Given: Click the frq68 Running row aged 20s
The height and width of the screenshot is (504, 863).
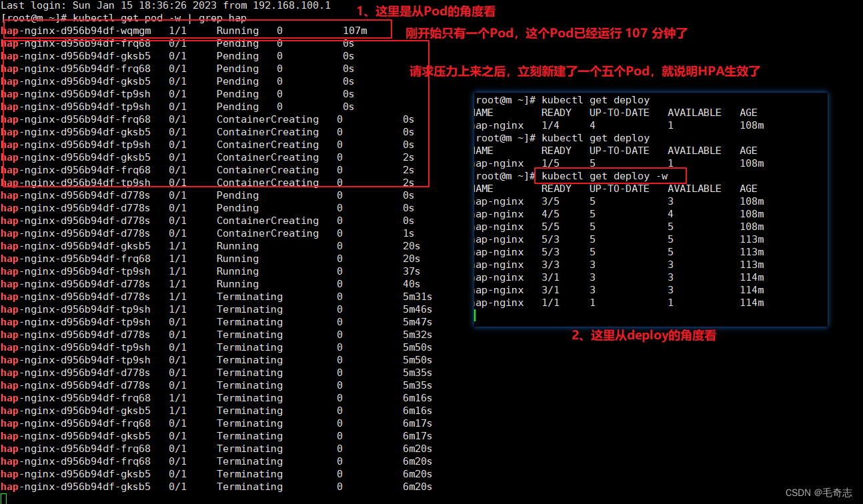Looking at the screenshot, I should click(x=210, y=259).
